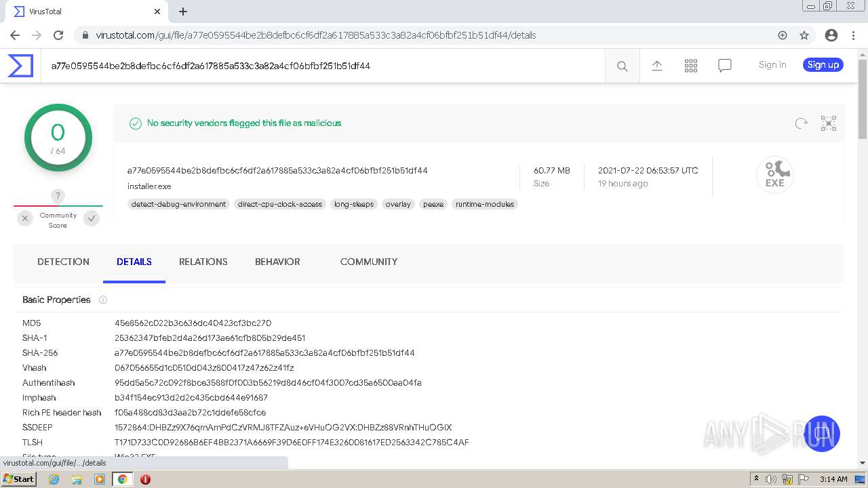Click the long-sleeps tag

tap(354, 204)
